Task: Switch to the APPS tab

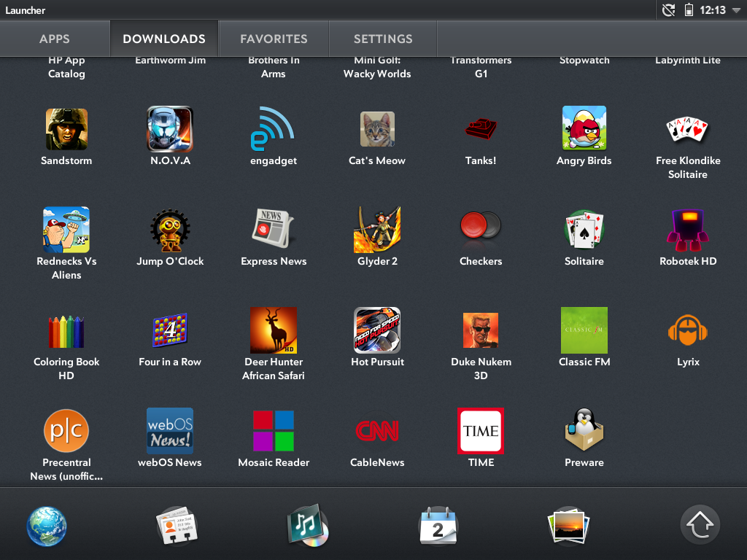Action: tap(55, 39)
